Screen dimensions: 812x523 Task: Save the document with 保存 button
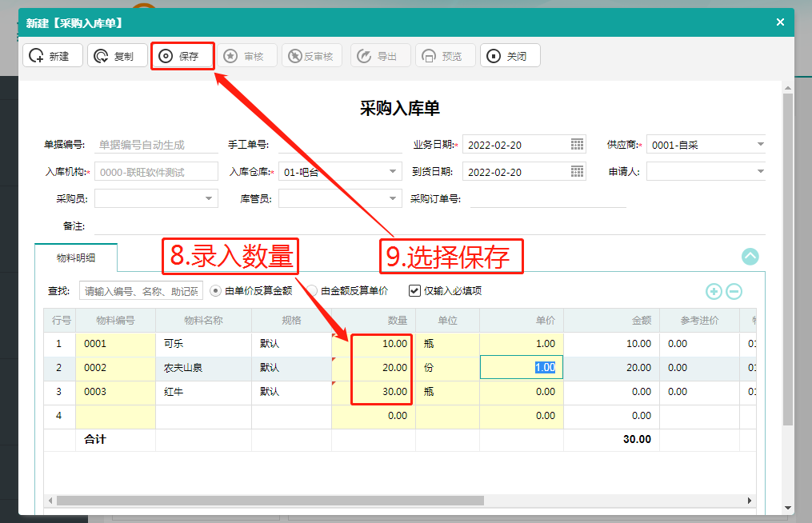[182, 56]
